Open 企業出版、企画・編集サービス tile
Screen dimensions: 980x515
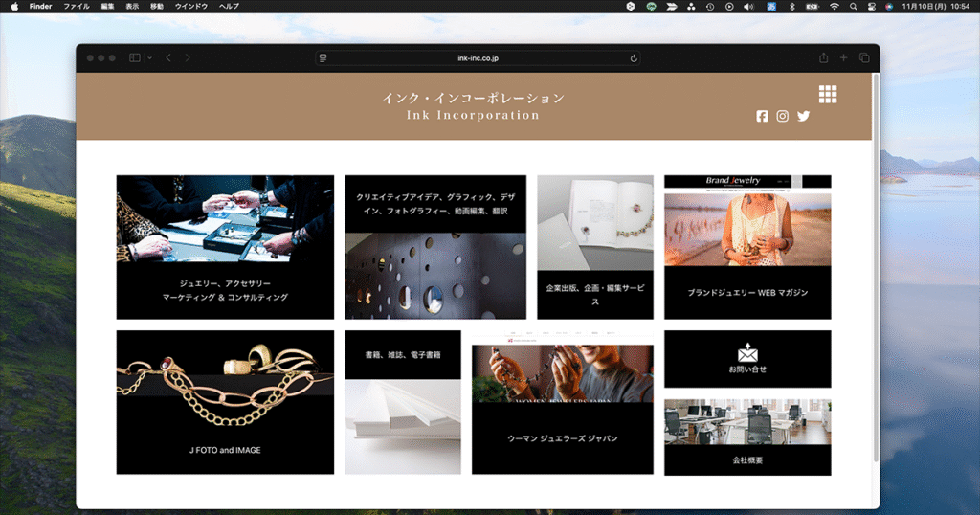595,247
